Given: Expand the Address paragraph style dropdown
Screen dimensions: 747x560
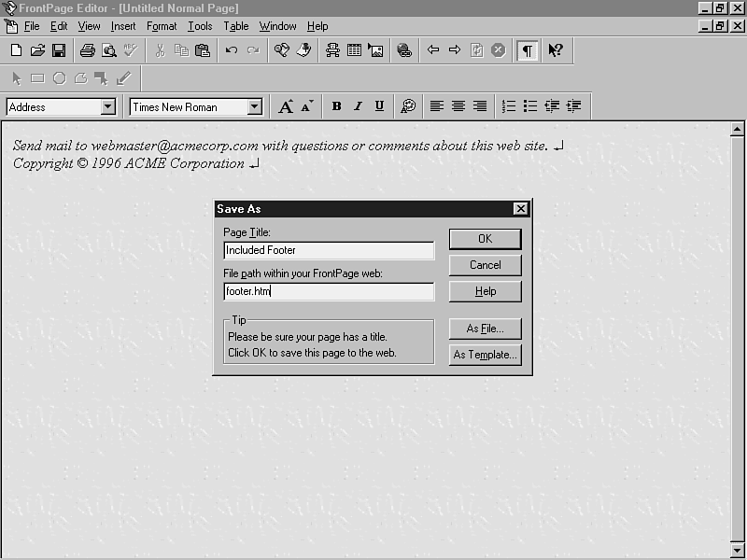Looking at the screenshot, I should tap(107, 107).
